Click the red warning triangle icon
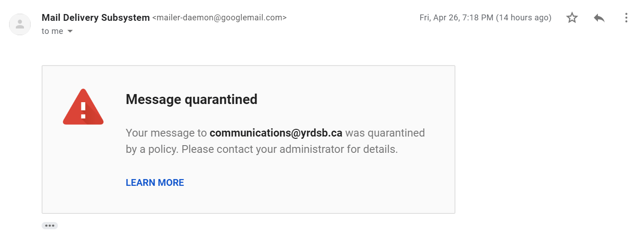This screenshot has width=644, height=241. click(x=83, y=107)
